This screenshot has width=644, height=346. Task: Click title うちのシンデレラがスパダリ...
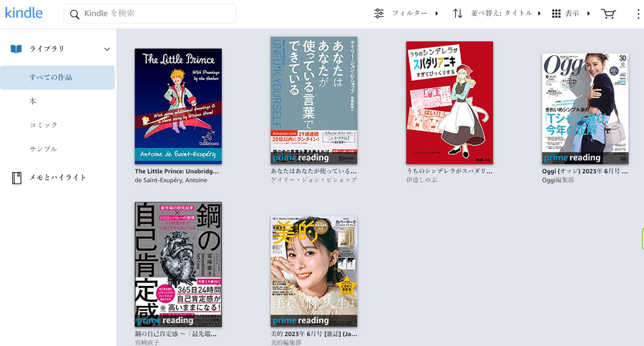pyautogui.click(x=449, y=171)
